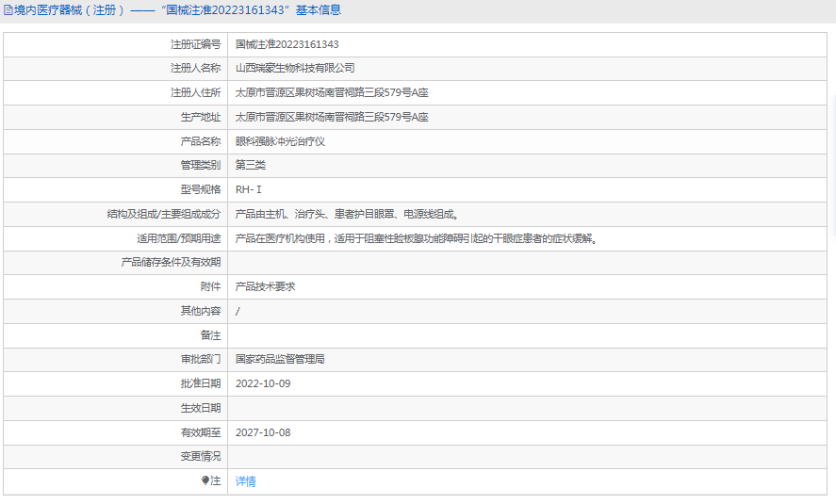This screenshot has width=836, height=504.
Task: Click the vertical scrollbar on the right edge
Action: pyautogui.click(x=834, y=165)
